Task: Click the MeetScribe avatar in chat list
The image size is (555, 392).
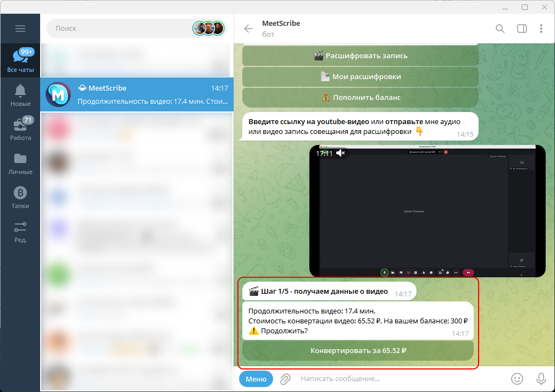Action: point(58,94)
